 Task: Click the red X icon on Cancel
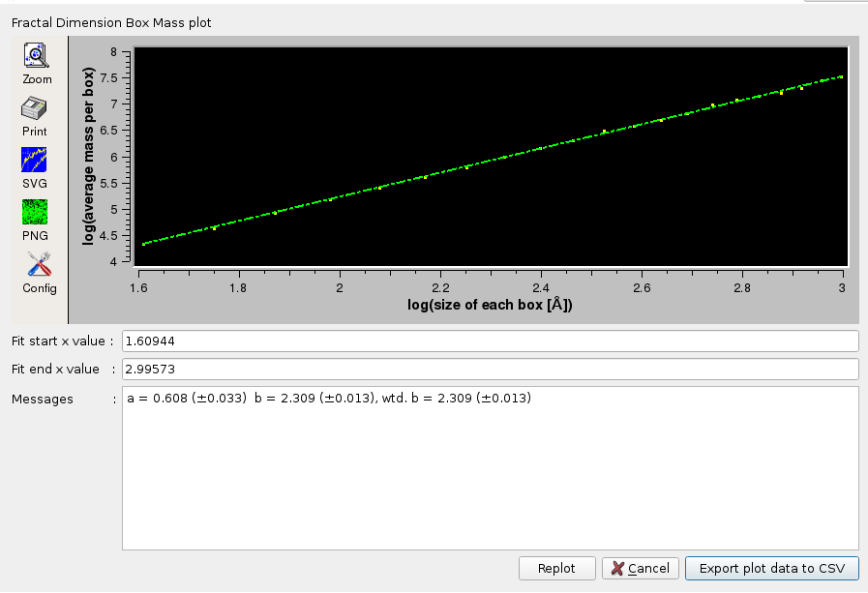coord(617,569)
